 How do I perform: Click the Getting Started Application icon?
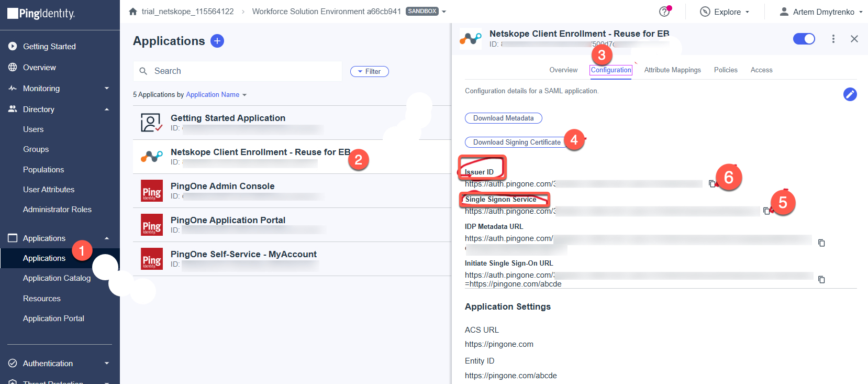pos(151,123)
